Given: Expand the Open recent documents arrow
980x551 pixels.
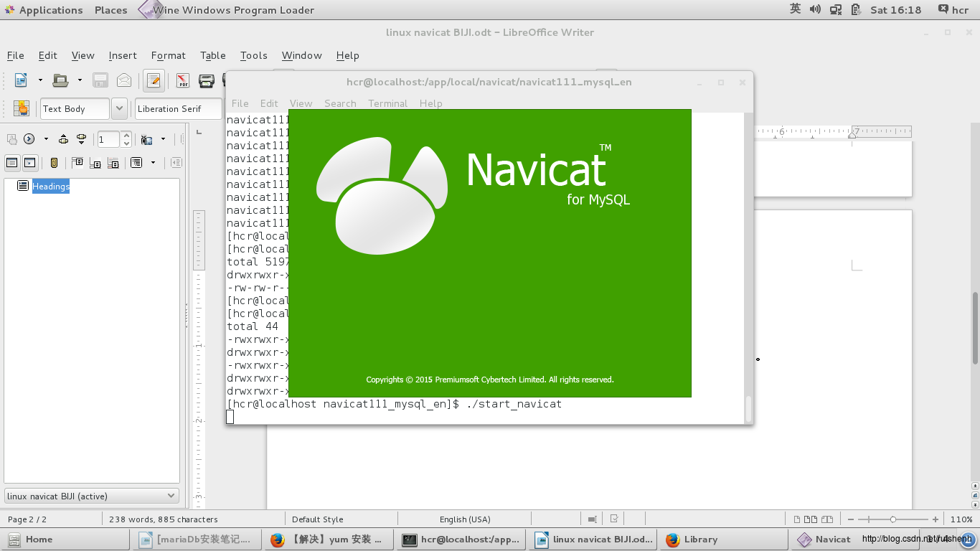Looking at the screenshot, I should 80,80.
